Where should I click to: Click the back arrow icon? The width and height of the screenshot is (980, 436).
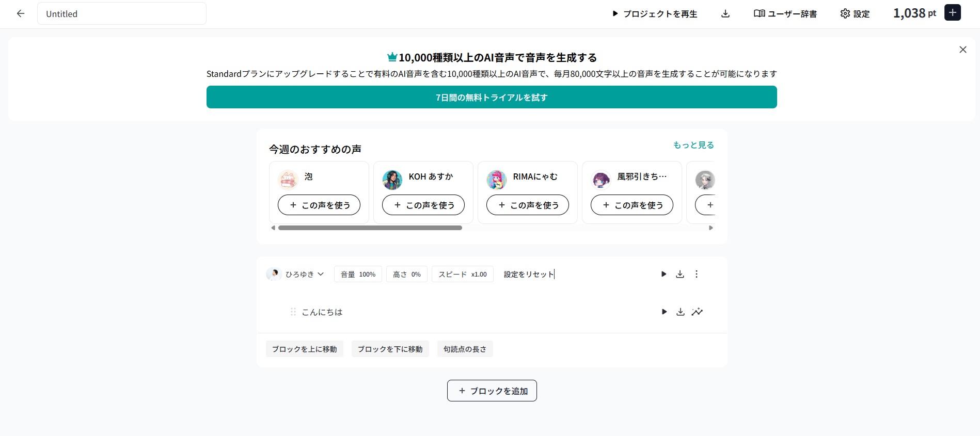(x=21, y=14)
